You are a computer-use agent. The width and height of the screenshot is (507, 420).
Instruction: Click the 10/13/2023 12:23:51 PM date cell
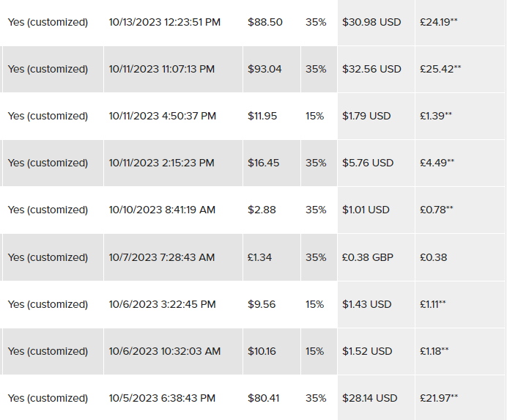tap(164, 22)
